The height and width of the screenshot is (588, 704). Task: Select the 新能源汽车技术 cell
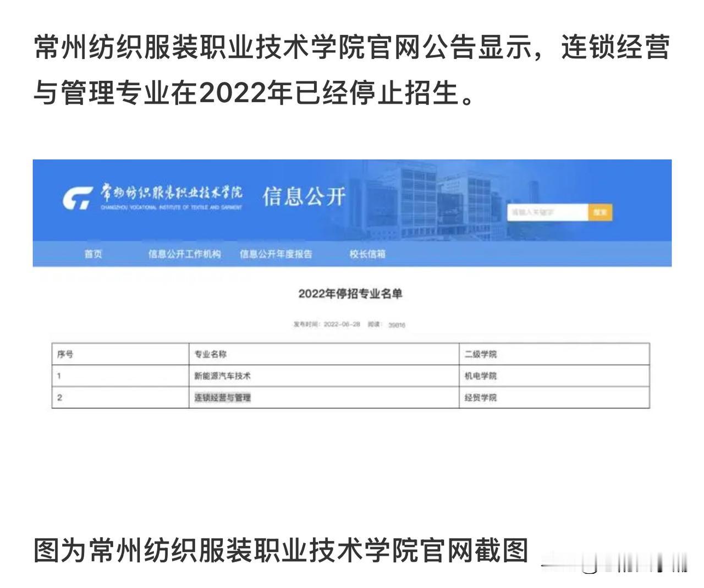click(x=324, y=376)
